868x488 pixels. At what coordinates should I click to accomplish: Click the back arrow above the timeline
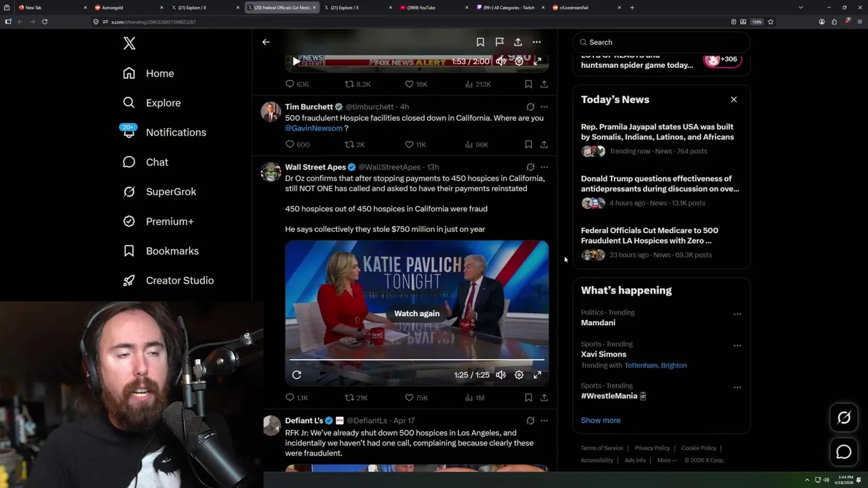266,42
